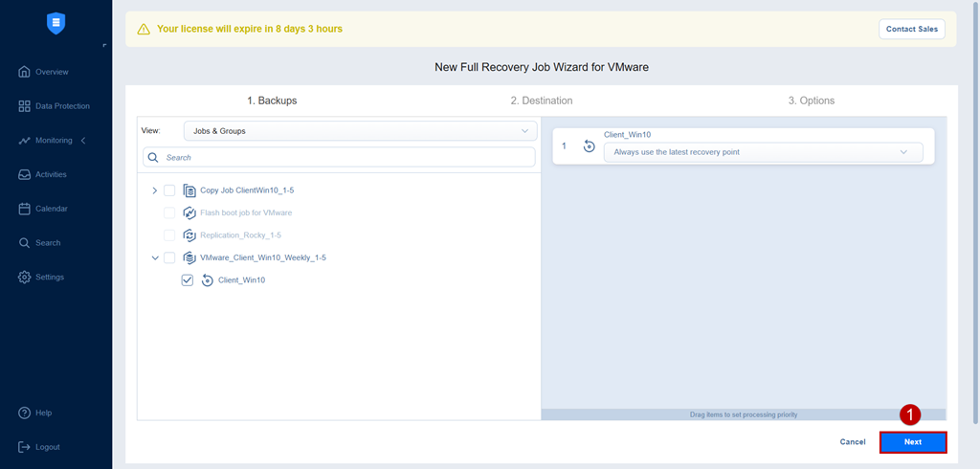Click Logout label in the sidebar
This screenshot has height=469, width=980.
(48, 447)
